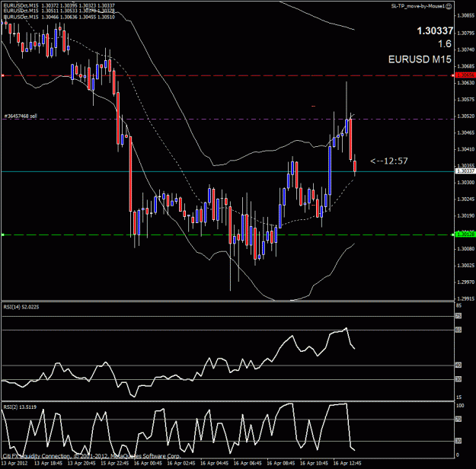The width and height of the screenshot is (476, 469).
Task: Click the handle at the left end of the green take profit line
Action: click(3, 234)
